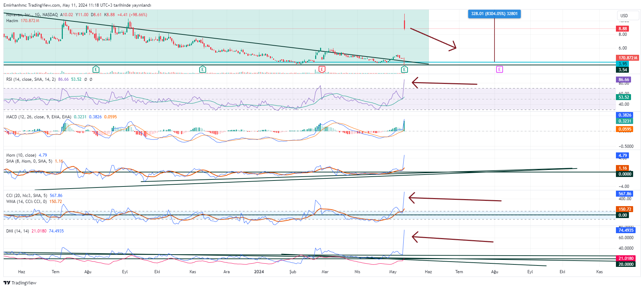Click the orange 1.16 momentum SMA label
Screen dimensions: 644x289
[623, 168]
